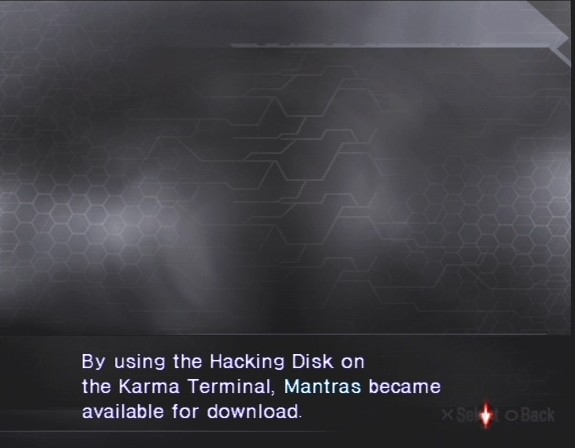The height and width of the screenshot is (448, 575).
Task: Click the word on after Disk
Action: tap(353, 363)
